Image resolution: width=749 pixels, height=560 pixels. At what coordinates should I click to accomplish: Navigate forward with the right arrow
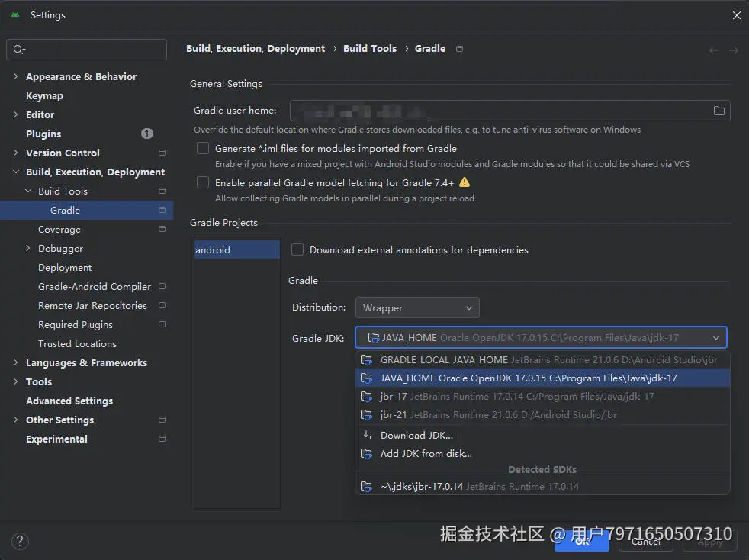coord(734,50)
